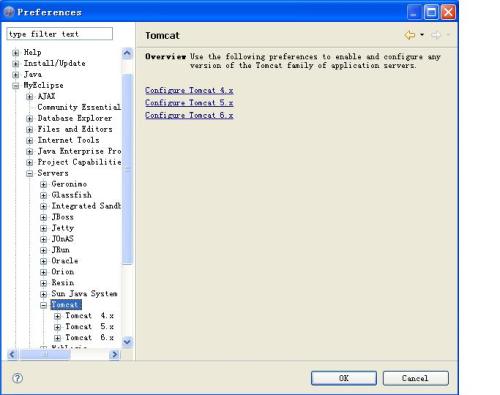The image size is (500, 395).
Task: Collapse the Tomcat tree node
Action: coord(43,305)
